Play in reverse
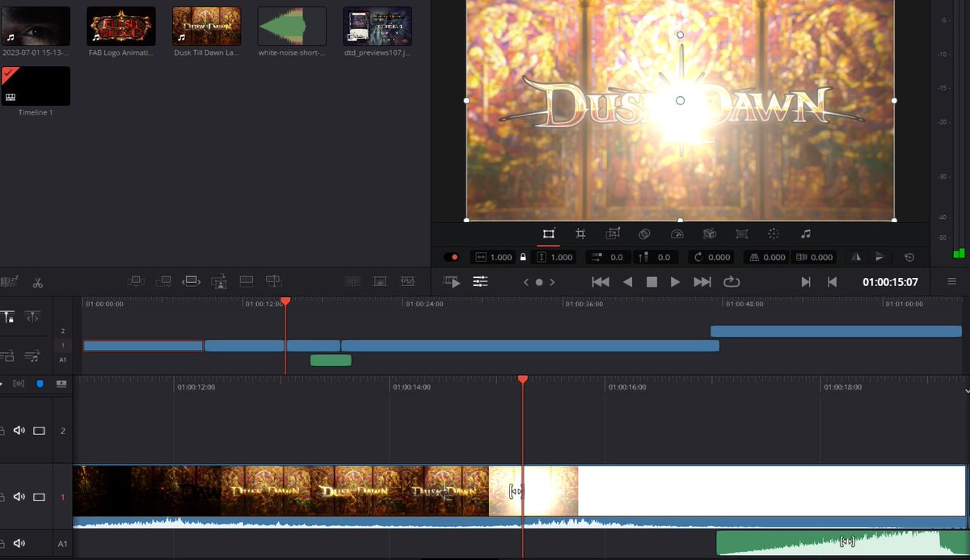Screen dimensions: 970x560 (627, 281)
